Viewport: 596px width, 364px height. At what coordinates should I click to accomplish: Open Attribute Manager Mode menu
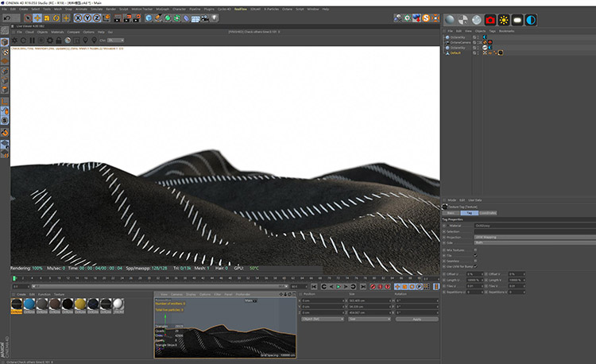point(451,199)
